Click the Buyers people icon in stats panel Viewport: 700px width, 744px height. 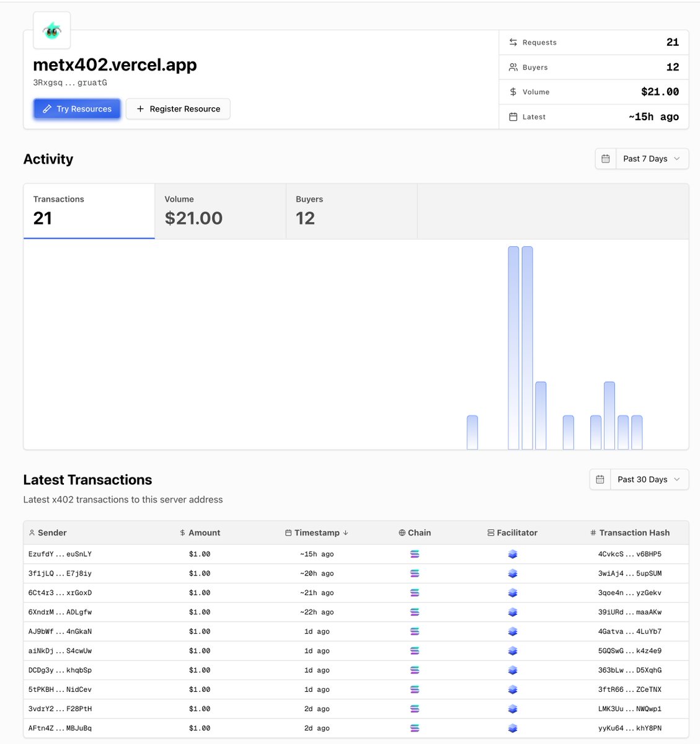(513, 67)
